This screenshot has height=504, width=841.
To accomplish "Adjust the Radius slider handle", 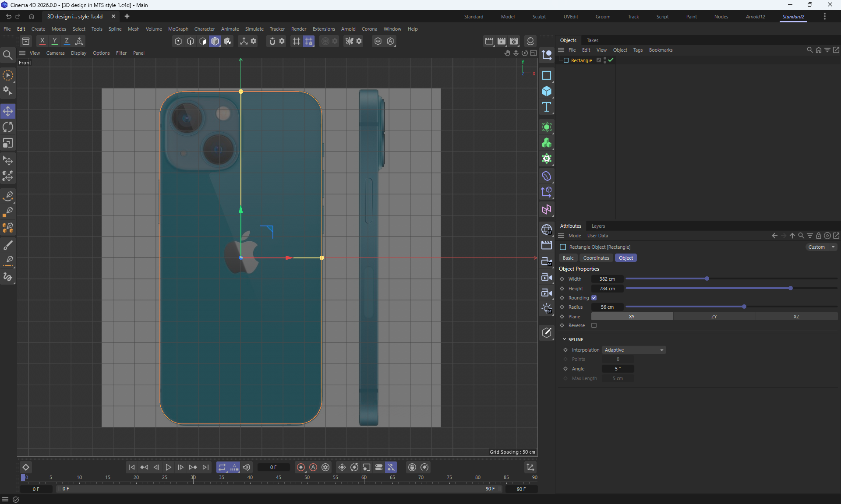I will [744, 307].
